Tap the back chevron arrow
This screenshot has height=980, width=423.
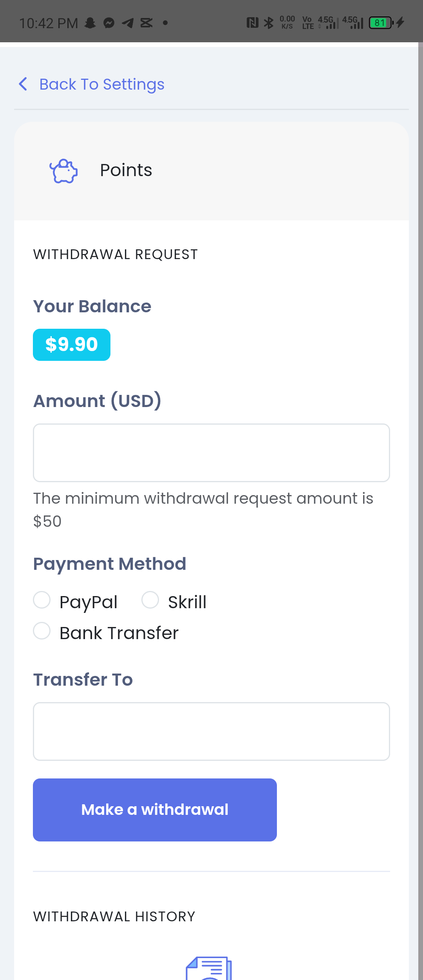click(x=23, y=84)
